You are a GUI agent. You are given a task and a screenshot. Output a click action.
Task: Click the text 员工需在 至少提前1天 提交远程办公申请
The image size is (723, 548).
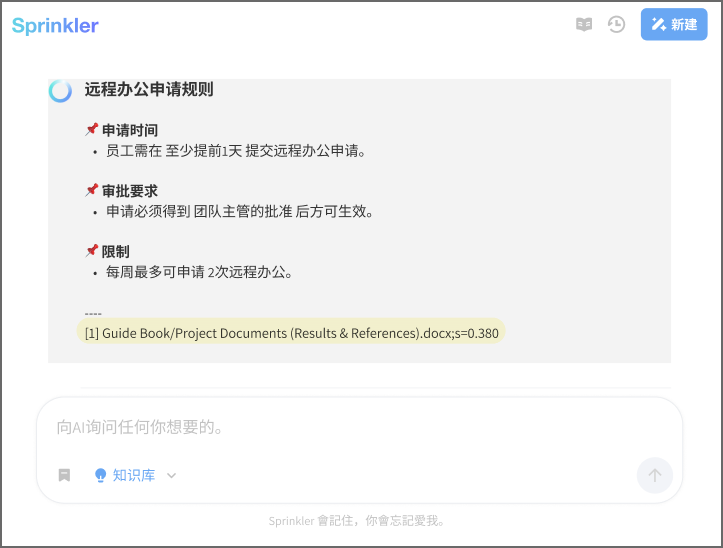[236, 151]
